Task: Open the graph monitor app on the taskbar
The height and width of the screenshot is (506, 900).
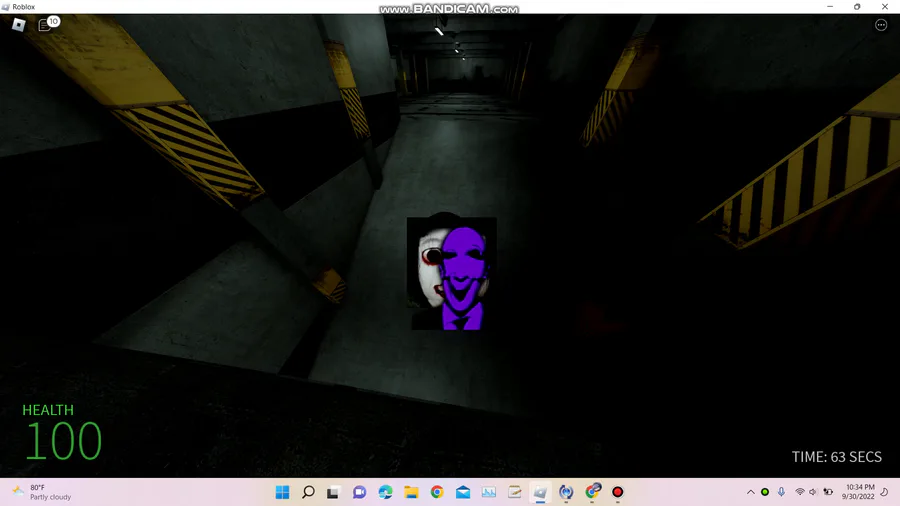Action: (488, 492)
